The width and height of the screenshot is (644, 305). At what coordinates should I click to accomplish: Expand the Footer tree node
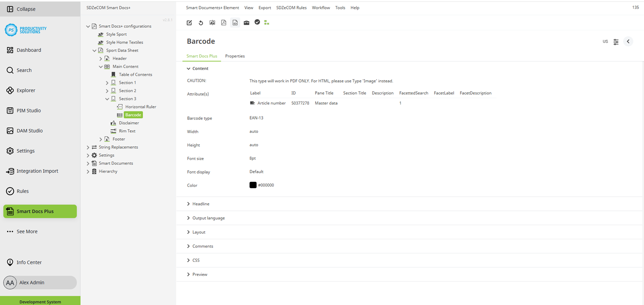click(x=101, y=139)
